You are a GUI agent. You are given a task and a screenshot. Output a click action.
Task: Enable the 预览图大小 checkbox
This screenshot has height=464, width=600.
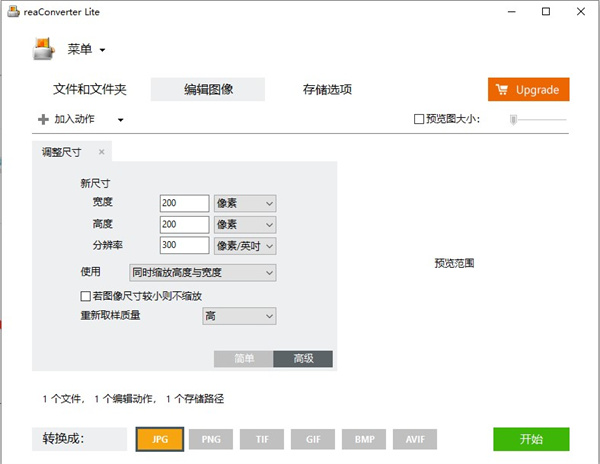coord(420,120)
